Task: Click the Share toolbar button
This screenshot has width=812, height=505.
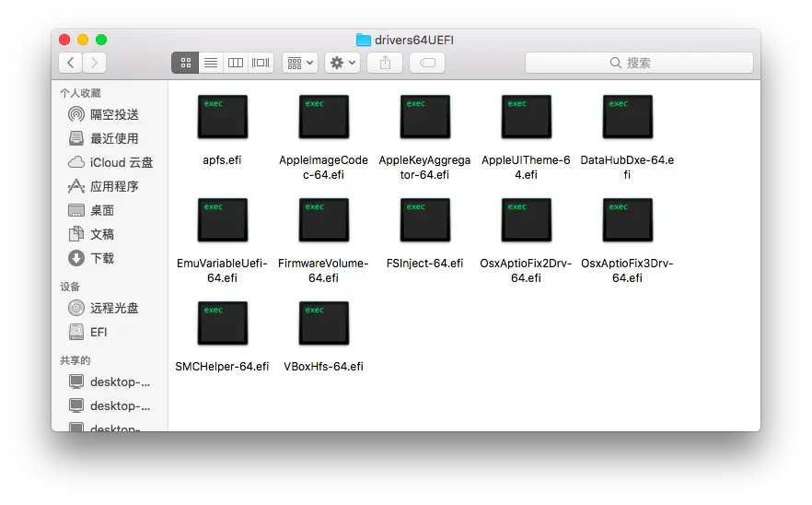Action: 385,63
